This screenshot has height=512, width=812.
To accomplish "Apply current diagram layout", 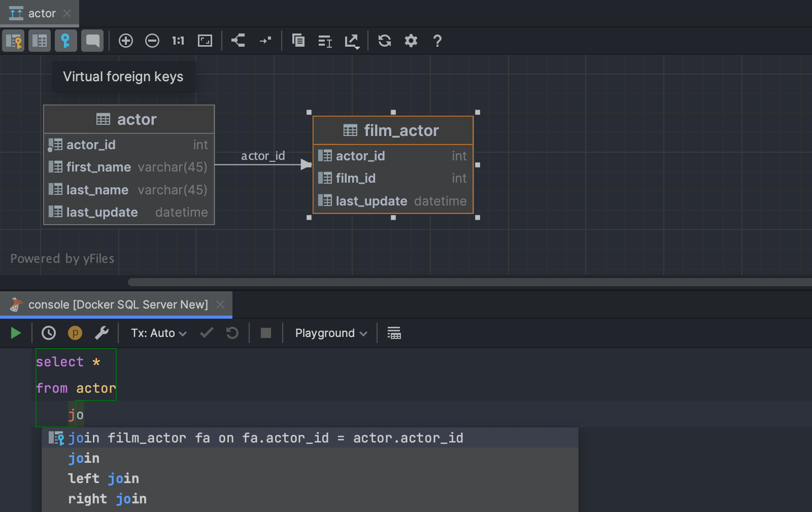I will (239, 41).
